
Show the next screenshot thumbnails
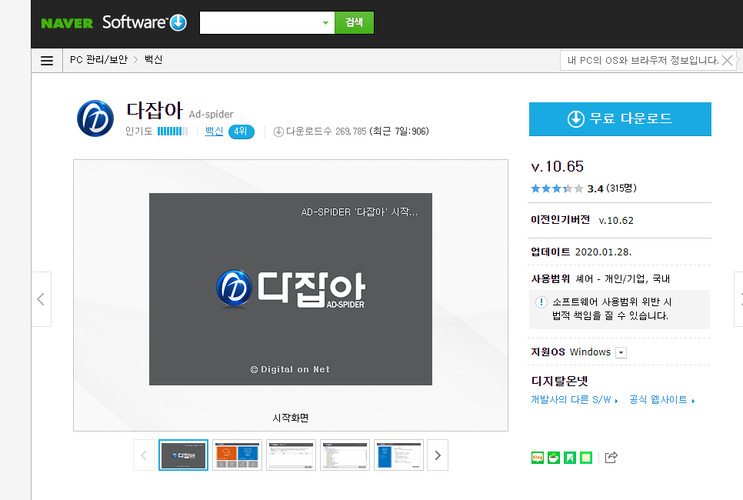[437, 455]
